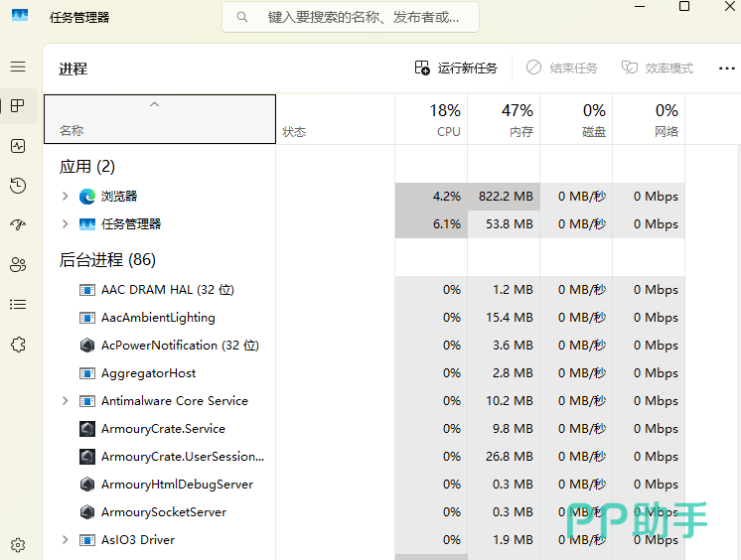
Task: Click the search box in title bar
Action: (350, 17)
